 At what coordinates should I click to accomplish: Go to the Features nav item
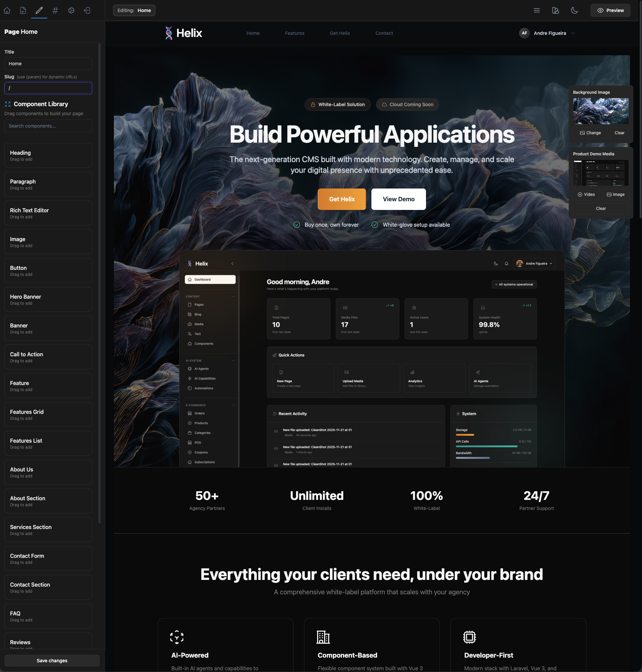click(294, 33)
